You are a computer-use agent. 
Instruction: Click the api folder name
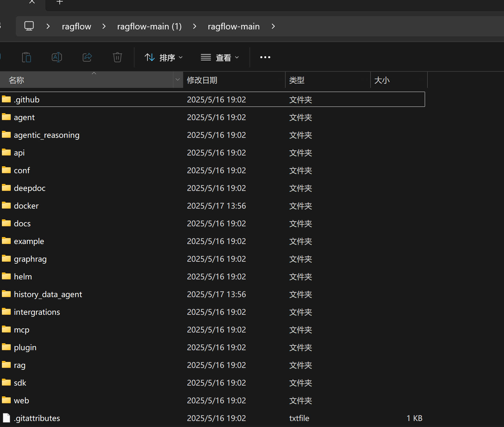coord(19,153)
